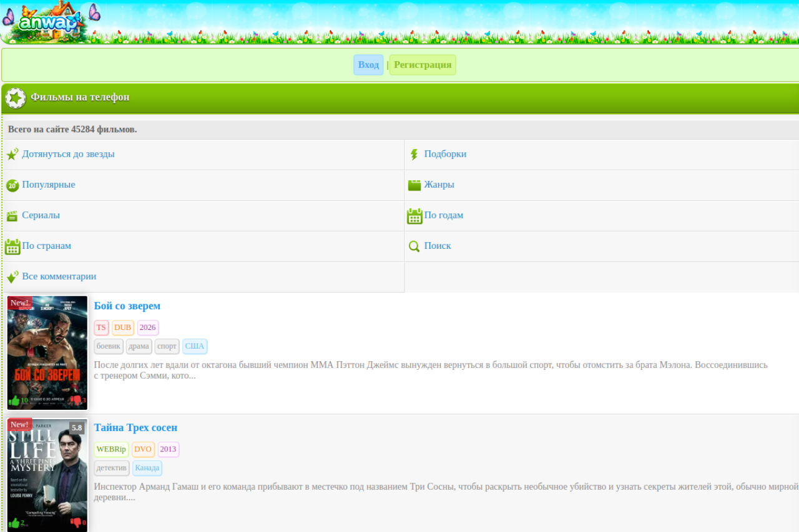
Task: Click the anwap site logo
Action: (x=50, y=22)
